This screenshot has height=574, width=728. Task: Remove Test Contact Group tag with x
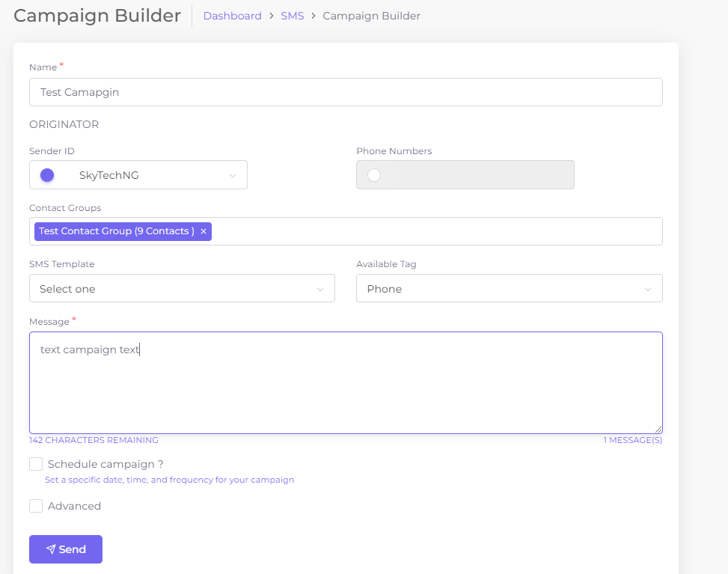pyautogui.click(x=204, y=231)
